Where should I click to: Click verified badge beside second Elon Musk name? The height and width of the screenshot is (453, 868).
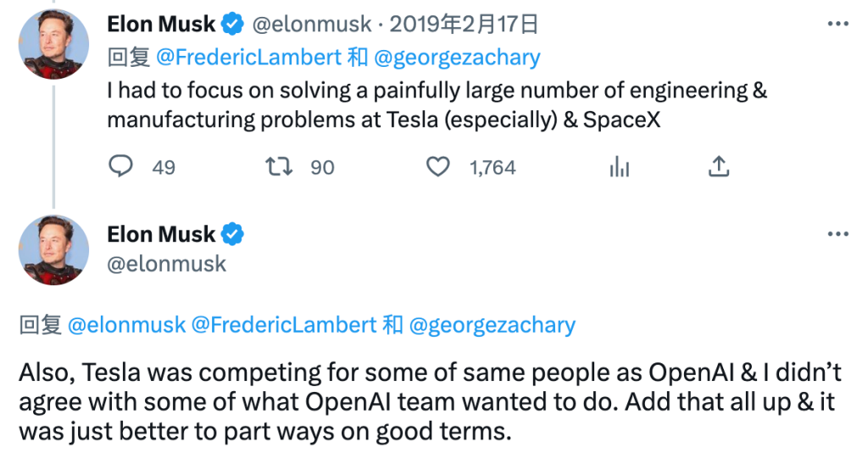point(234,233)
